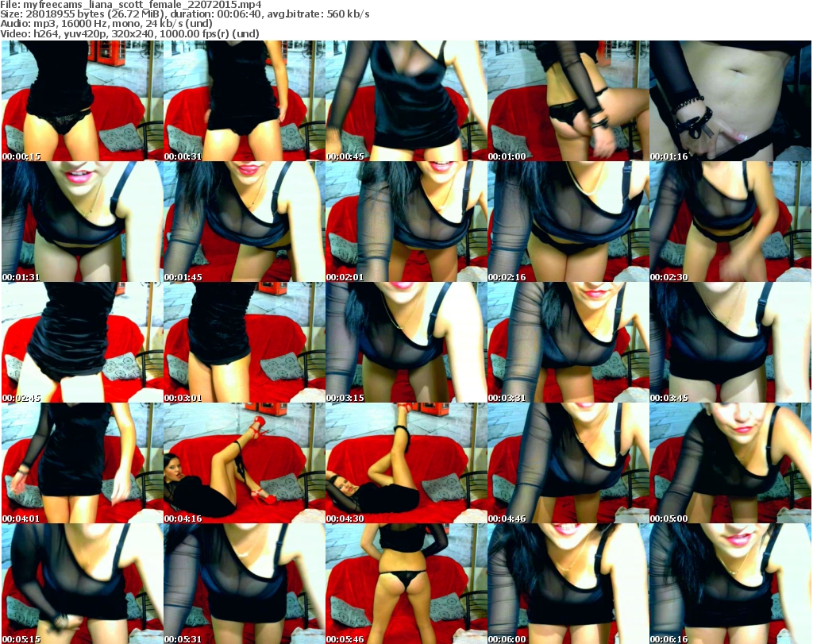Viewport: 813px width, 644px height.
Task: Select the 'Video: h264, yuv420p' header line
Action: (129, 33)
